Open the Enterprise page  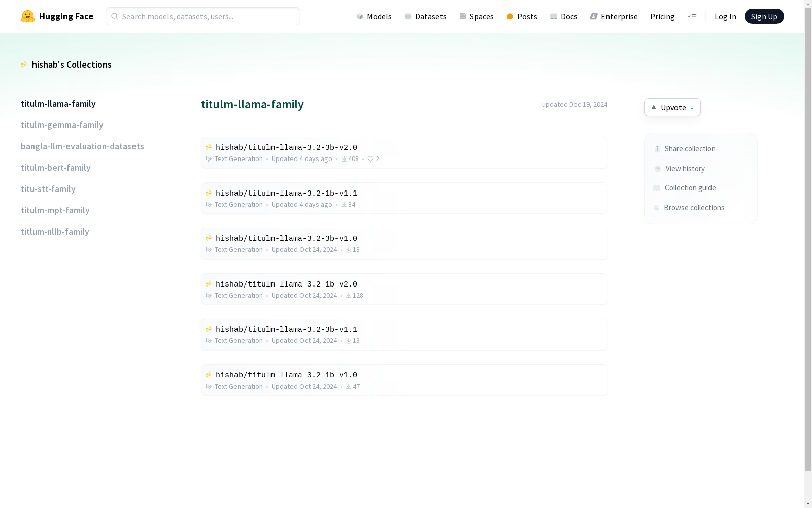click(614, 16)
